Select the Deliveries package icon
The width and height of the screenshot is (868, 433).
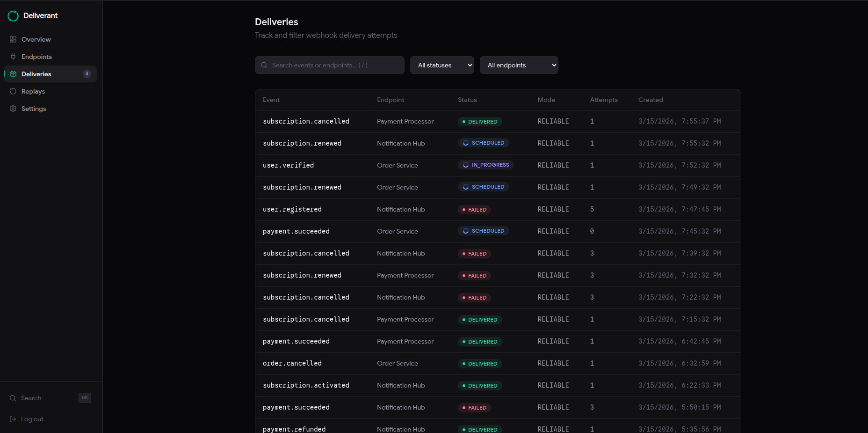(x=13, y=74)
